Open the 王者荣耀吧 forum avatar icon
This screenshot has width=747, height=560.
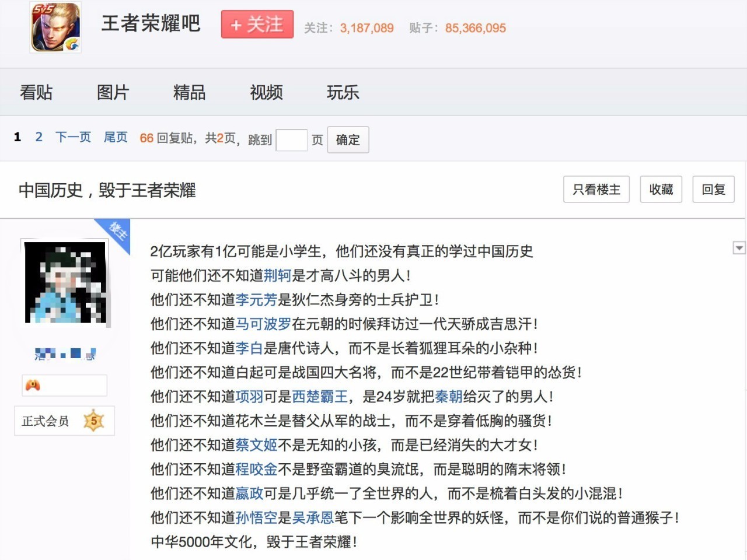55,27
